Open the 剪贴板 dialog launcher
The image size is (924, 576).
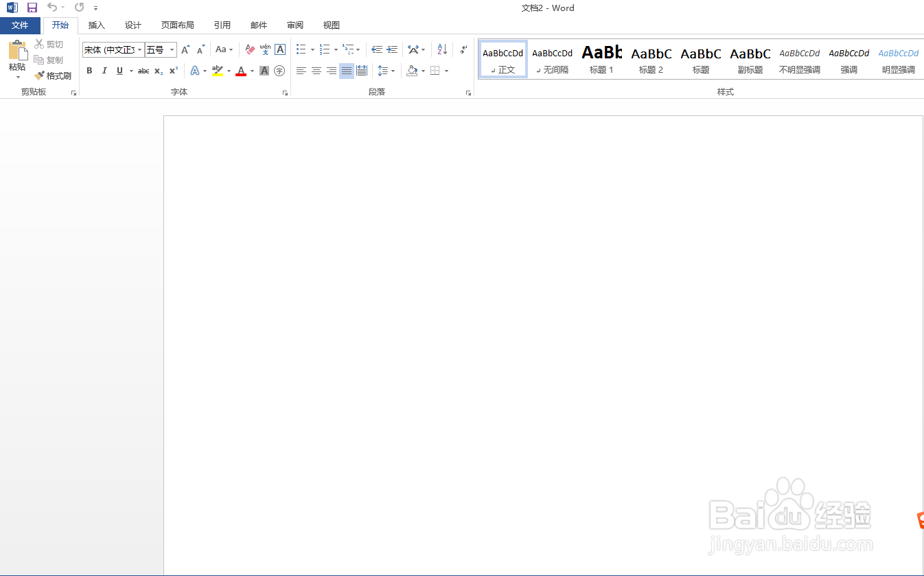(x=73, y=92)
